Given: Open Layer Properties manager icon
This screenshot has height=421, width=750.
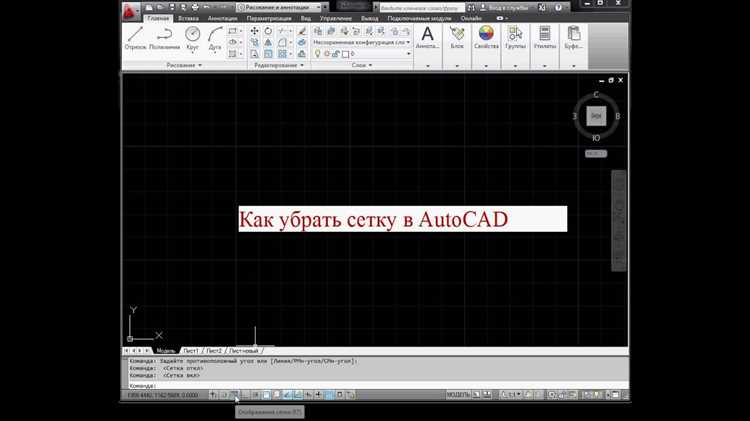Looking at the screenshot, I should [x=318, y=31].
